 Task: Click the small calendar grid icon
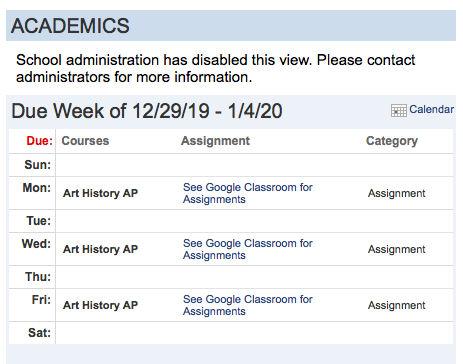pyautogui.click(x=399, y=110)
